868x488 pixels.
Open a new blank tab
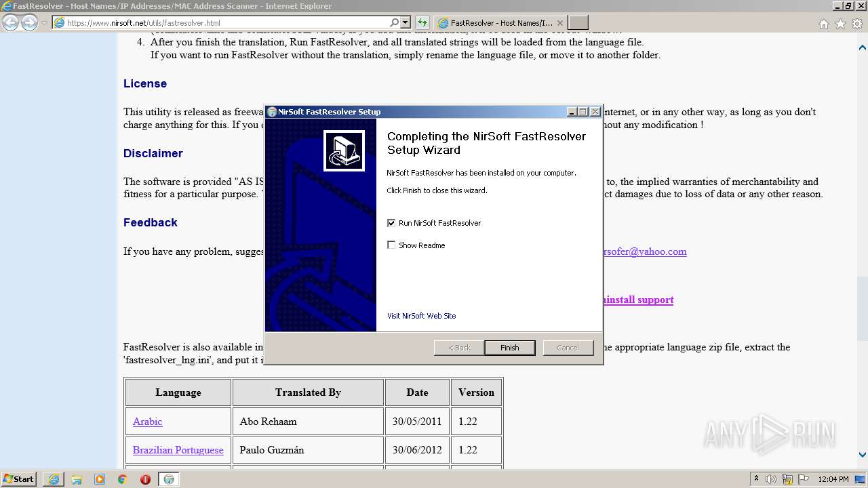point(578,23)
